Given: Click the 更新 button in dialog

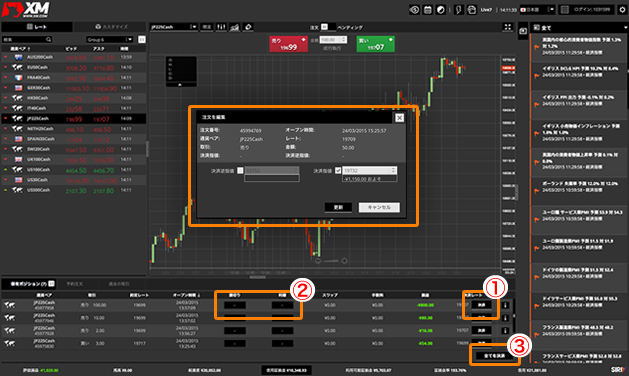Looking at the screenshot, I should pyautogui.click(x=338, y=207).
